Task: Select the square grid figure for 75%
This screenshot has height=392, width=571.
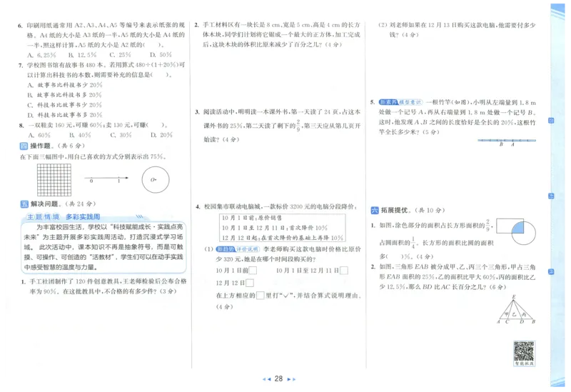Action: pyautogui.click(x=54, y=180)
